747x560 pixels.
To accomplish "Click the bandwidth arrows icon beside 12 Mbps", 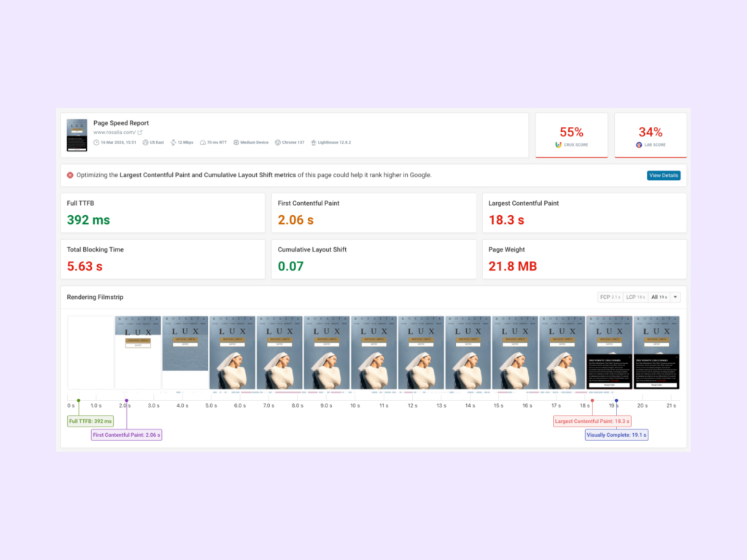I will tap(174, 142).
